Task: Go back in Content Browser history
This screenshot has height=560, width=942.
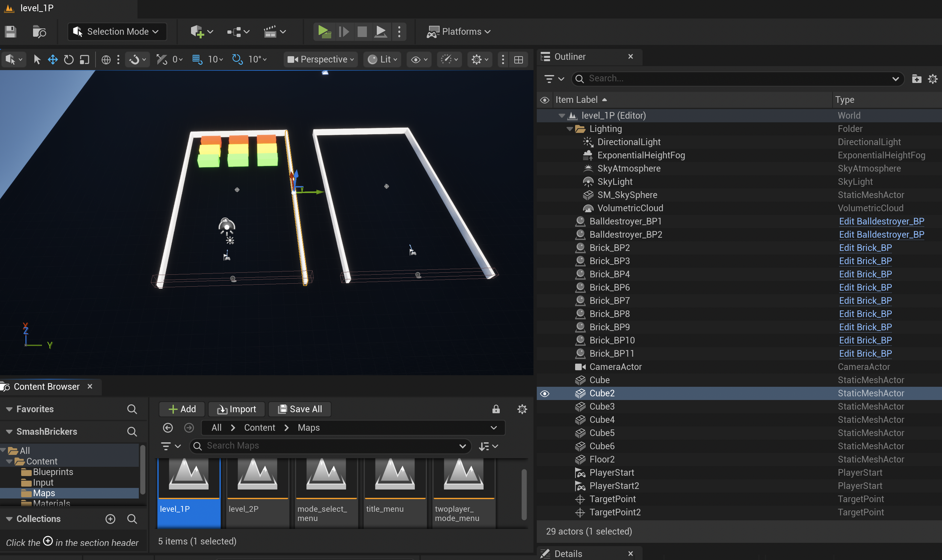Action: [168, 427]
